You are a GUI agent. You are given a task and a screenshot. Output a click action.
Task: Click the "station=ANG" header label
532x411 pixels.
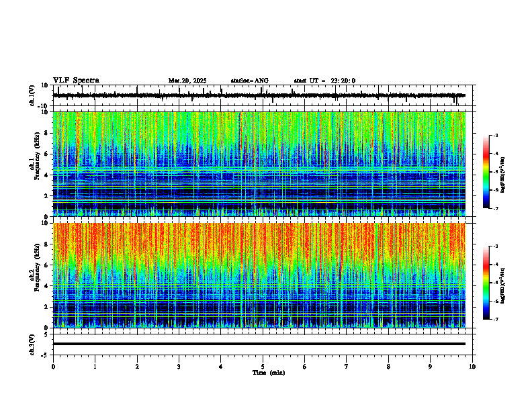(x=249, y=81)
